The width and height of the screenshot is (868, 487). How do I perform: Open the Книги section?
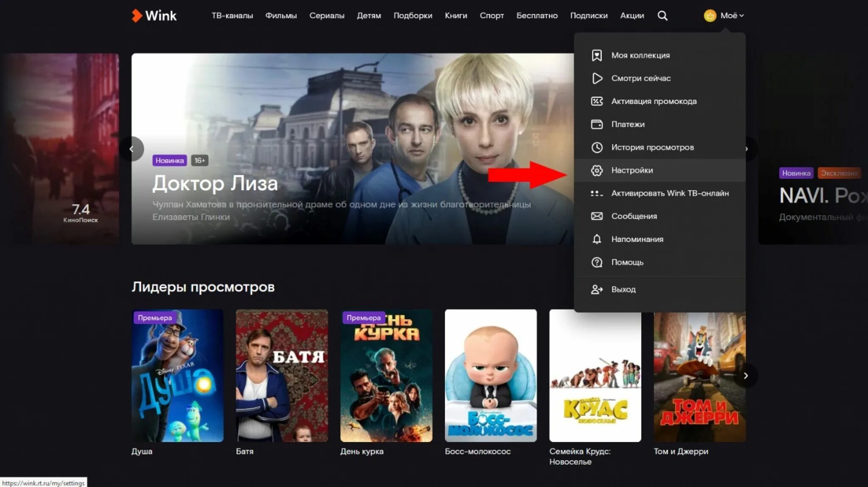click(x=456, y=16)
